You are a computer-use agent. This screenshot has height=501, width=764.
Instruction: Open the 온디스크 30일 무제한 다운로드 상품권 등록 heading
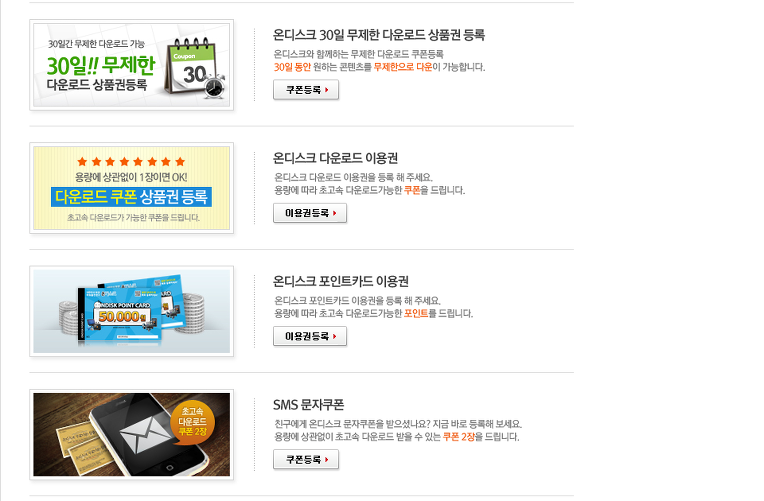tap(379, 35)
